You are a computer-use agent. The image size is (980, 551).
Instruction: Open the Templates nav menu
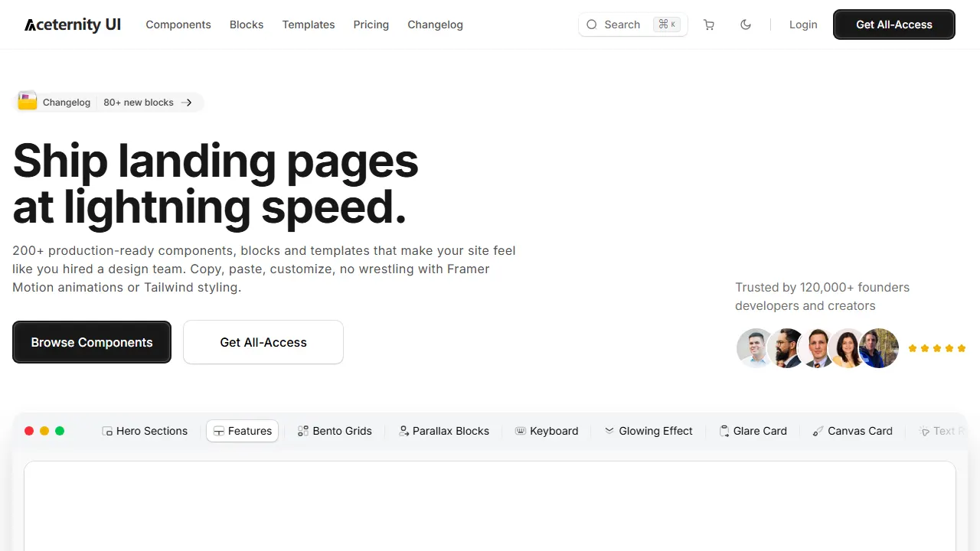[x=309, y=24]
